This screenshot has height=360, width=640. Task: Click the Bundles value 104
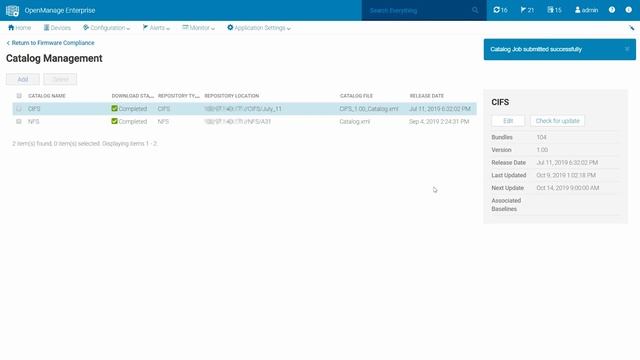541,137
